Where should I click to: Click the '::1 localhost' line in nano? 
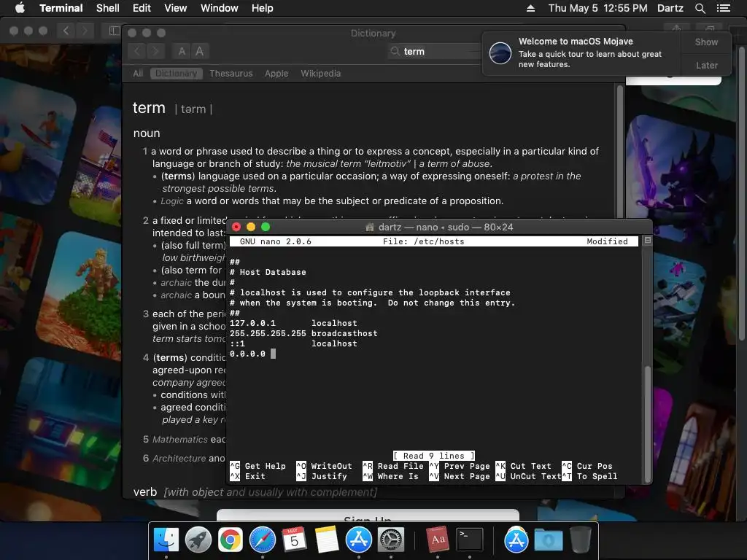click(x=293, y=344)
